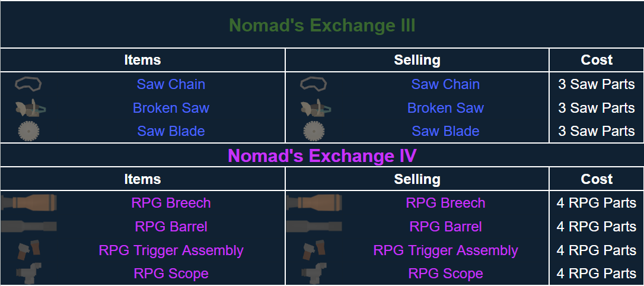
Task: Open the Saw Blade link under Items
Action: pyautogui.click(x=171, y=131)
